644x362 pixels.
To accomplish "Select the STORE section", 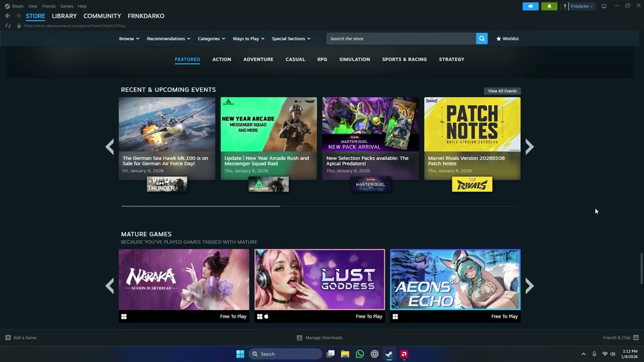I will click(x=35, y=16).
